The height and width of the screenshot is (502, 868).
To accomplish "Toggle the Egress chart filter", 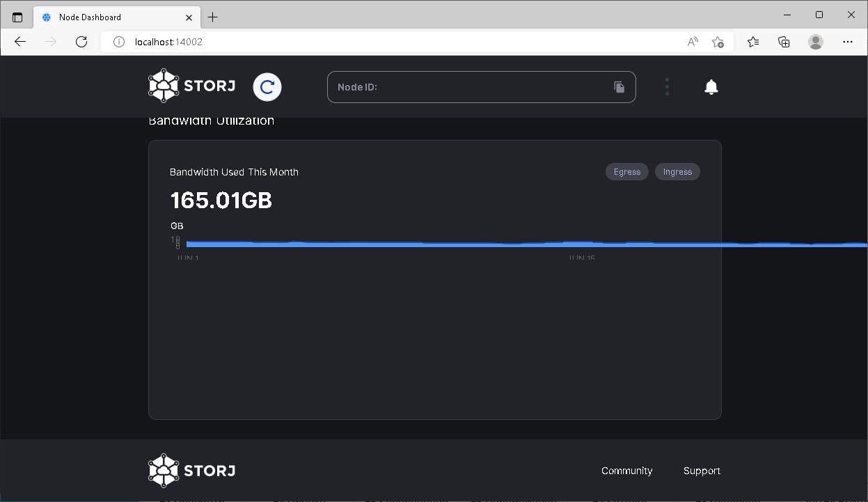I will (627, 172).
